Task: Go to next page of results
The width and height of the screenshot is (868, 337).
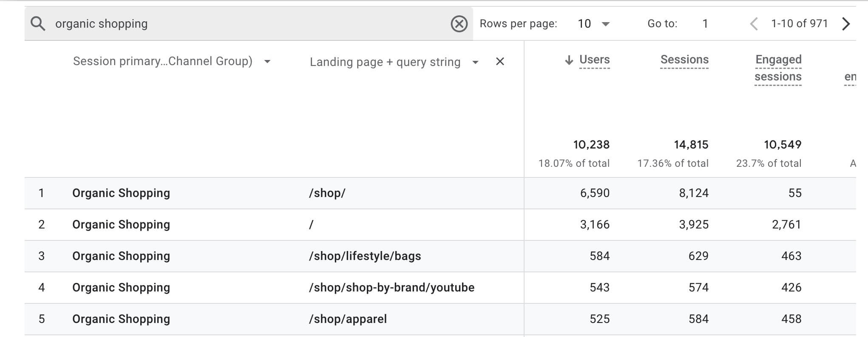Action: pos(846,24)
